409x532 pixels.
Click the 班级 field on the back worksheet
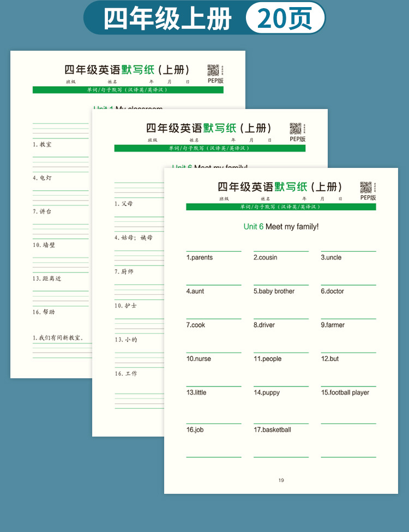click(70, 82)
